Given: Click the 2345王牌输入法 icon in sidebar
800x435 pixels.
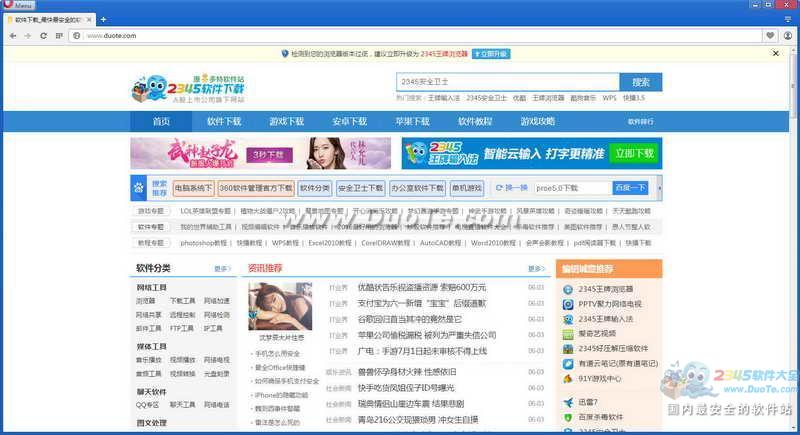Looking at the screenshot, I should tap(568, 319).
